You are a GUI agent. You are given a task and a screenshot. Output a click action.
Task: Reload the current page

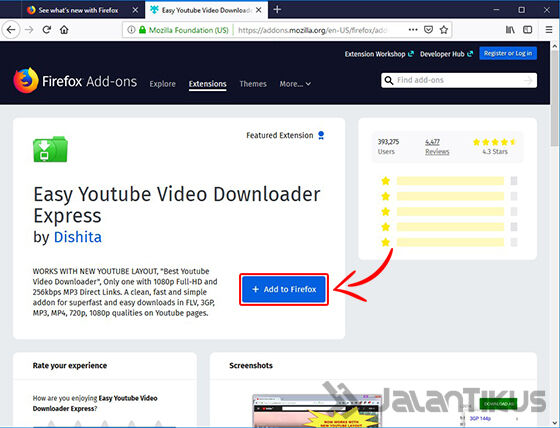(47, 30)
